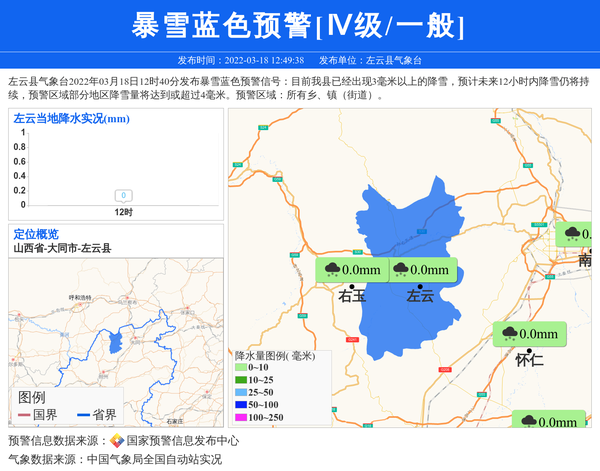Select the 25~50 rainfall legend swatch
This screenshot has height=471, width=600.
coord(241,392)
